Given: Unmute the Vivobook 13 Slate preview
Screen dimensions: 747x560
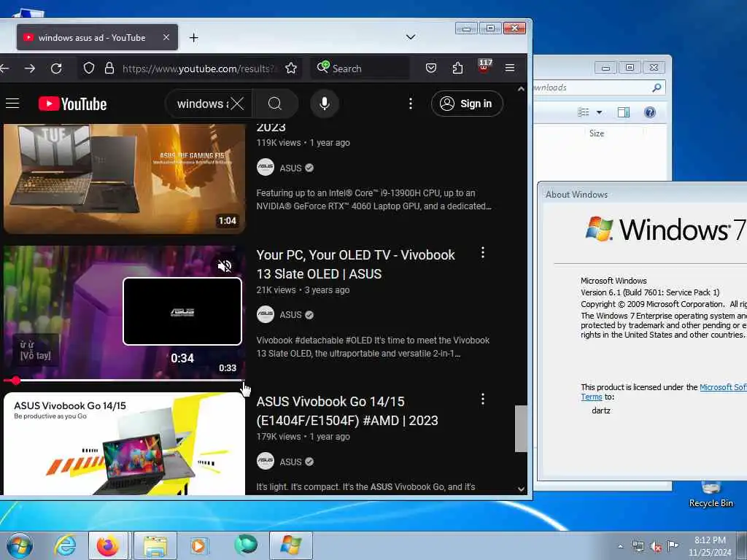Looking at the screenshot, I should point(225,265).
